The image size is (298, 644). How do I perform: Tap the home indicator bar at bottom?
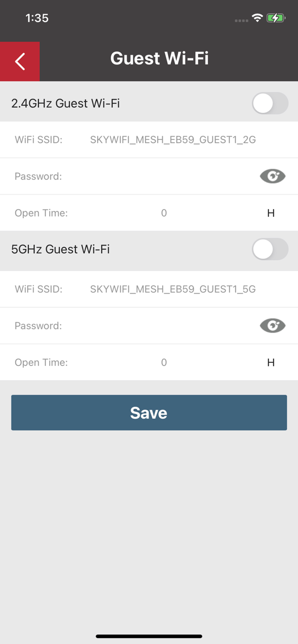(149, 636)
